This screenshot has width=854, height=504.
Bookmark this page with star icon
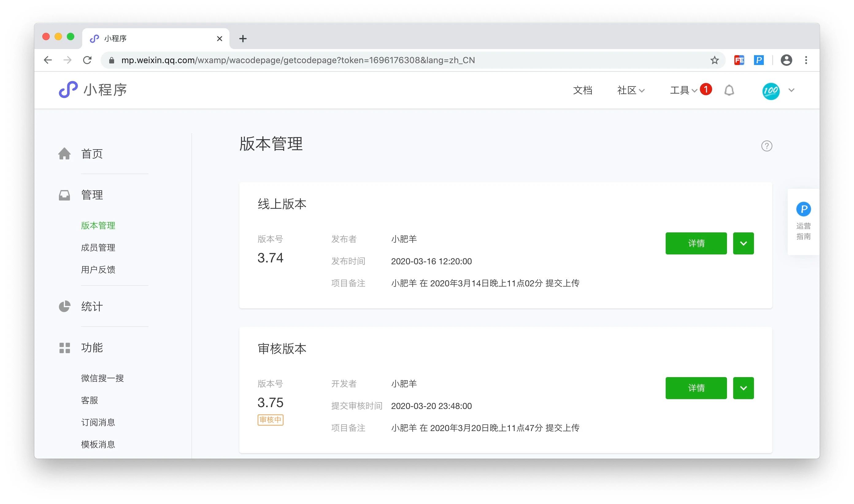coord(714,60)
